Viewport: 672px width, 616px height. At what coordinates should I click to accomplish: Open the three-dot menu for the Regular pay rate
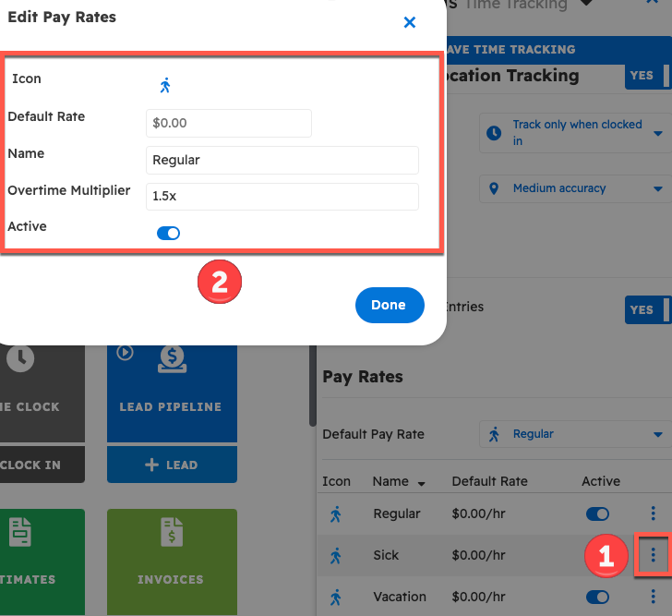point(653,513)
